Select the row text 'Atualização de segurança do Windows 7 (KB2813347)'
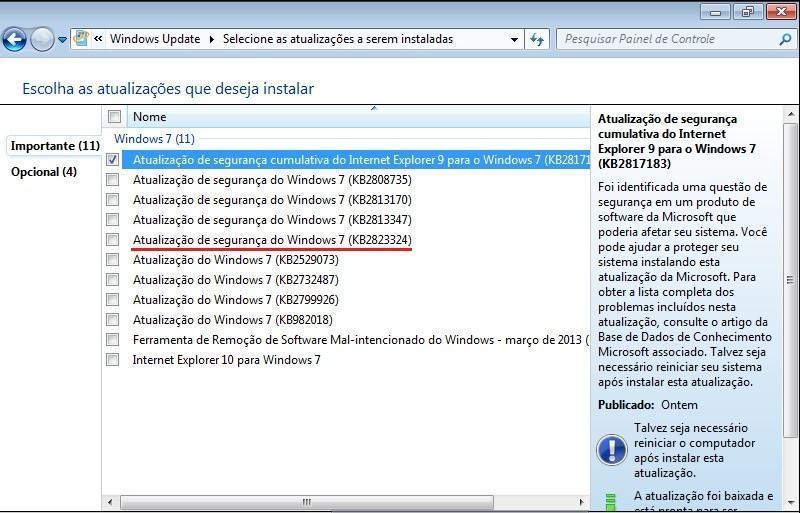Viewport: 800px width, 513px height. point(272,219)
